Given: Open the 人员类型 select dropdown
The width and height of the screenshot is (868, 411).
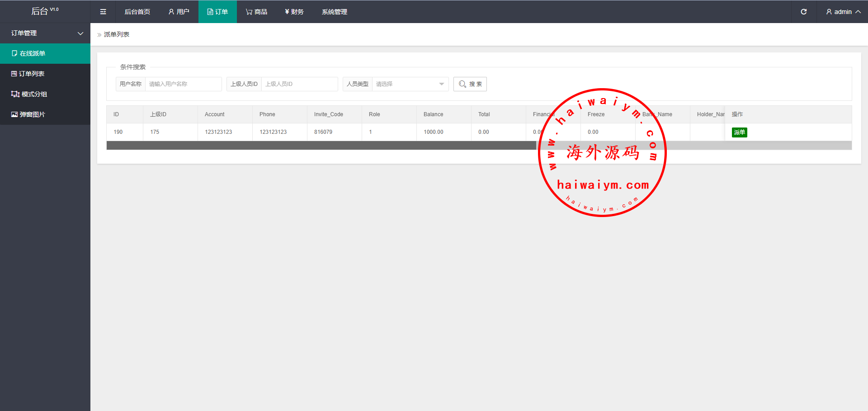Looking at the screenshot, I should [x=410, y=84].
